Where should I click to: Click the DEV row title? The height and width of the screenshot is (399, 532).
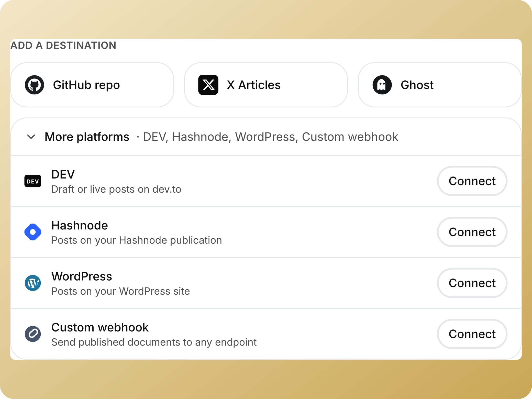click(63, 174)
